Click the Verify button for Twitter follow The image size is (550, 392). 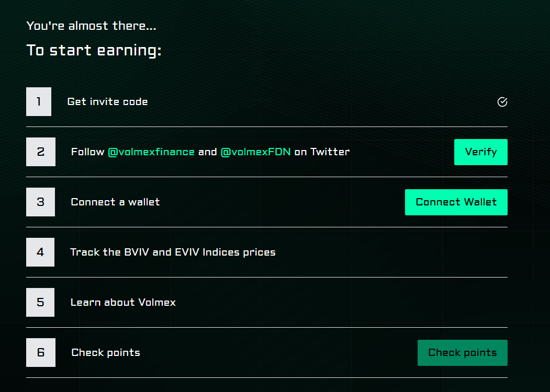coord(480,152)
